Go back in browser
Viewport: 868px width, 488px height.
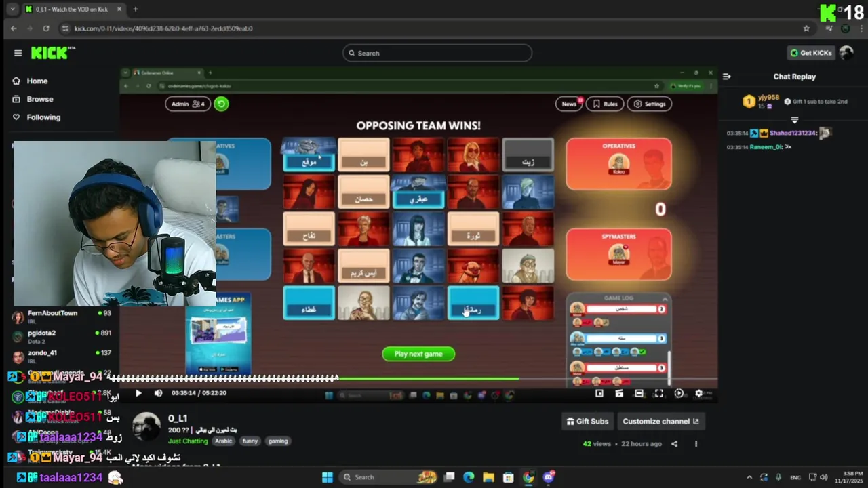pos(14,28)
